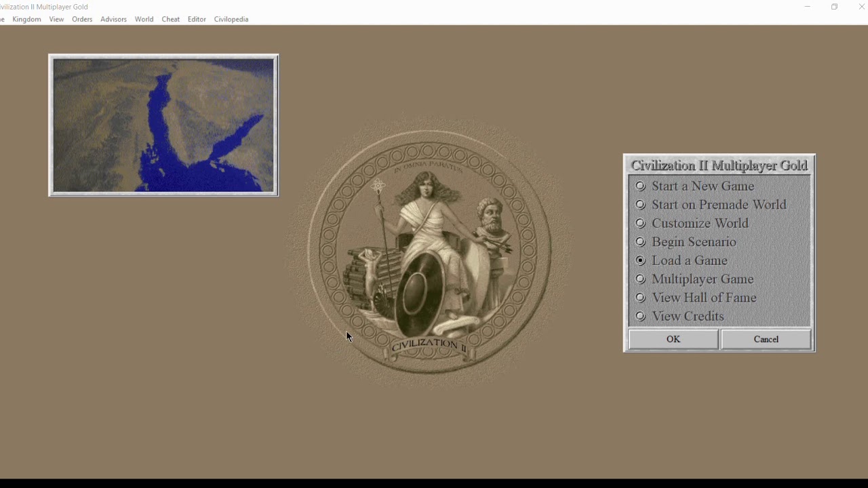
Task: Click the world map preview thumbnail
Action: 163,125
